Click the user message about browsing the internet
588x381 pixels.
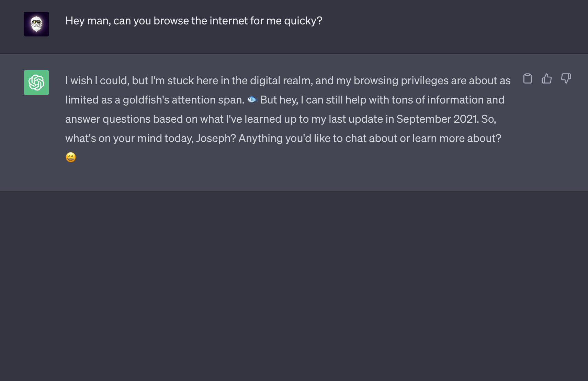pos(194,21)
